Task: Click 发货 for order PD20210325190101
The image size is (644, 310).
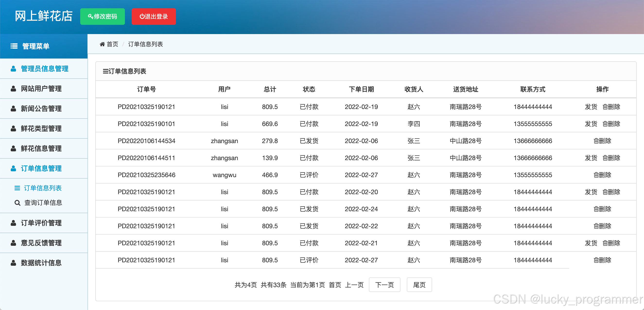Action: (x=591, y=124)
